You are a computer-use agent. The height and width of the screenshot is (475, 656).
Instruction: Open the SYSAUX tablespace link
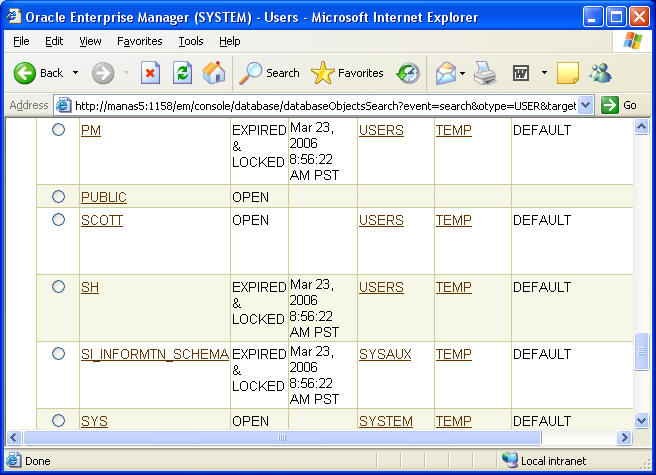(x=385, y=354)
